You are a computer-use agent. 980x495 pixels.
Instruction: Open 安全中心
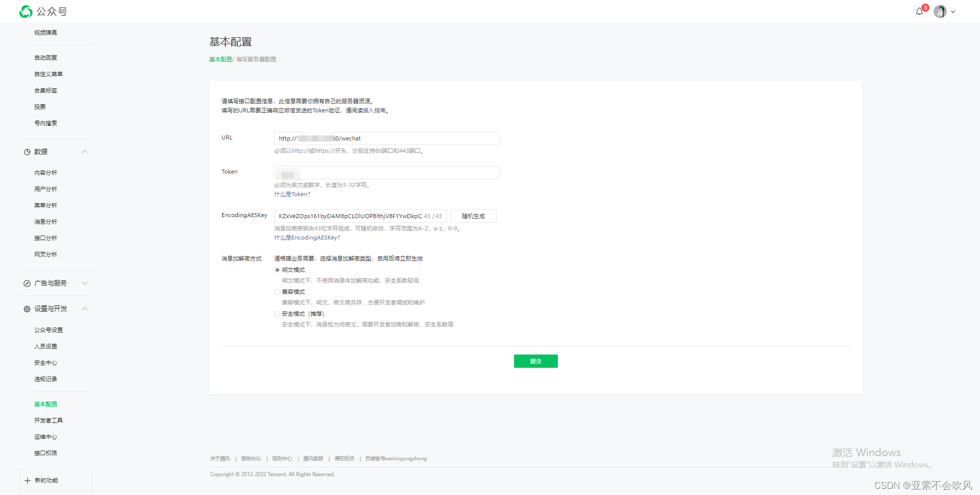pos(45,363)
